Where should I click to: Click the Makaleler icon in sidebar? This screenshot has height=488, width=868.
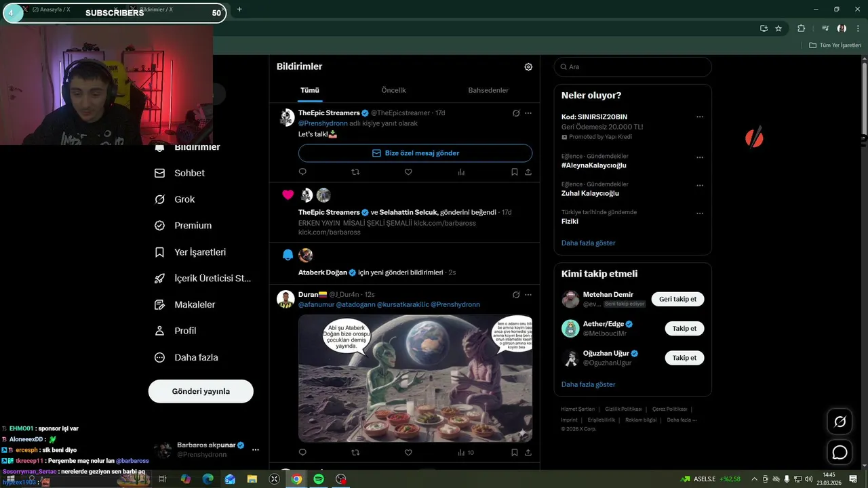click(x=160, y=305)
